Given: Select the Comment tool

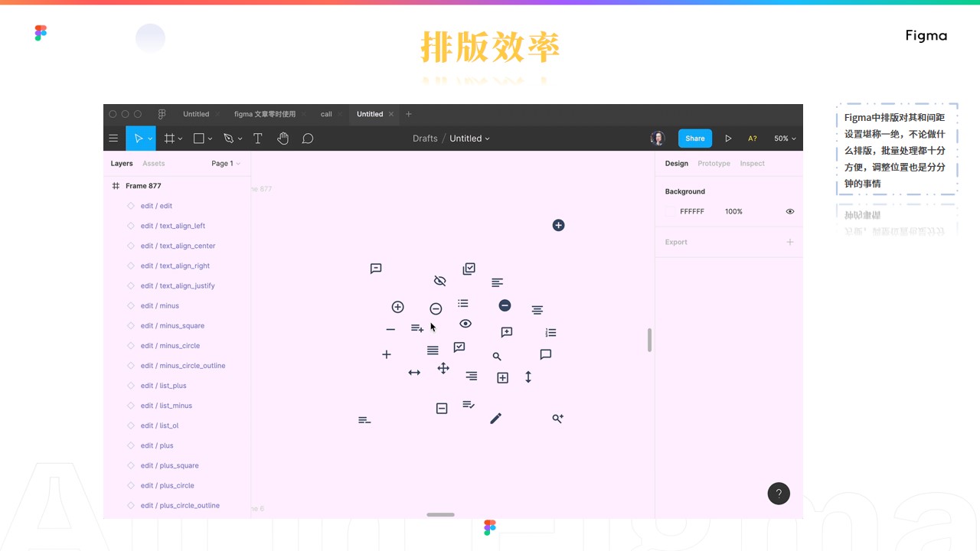Looking at the screenshot, I should [x=308, y=139].
